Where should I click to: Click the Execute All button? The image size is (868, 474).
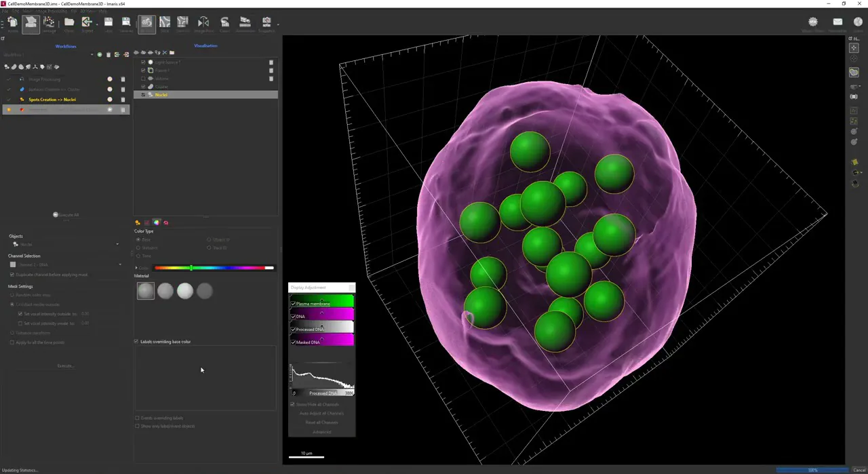(x=66, y=215)
